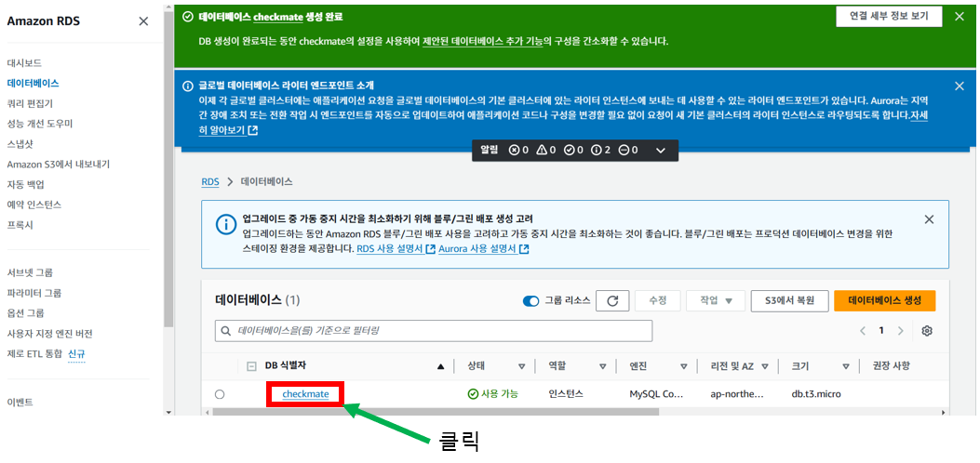980x463 pixels.
Task: Open 이벤트 in the sidebar
Action: (20, 403)
